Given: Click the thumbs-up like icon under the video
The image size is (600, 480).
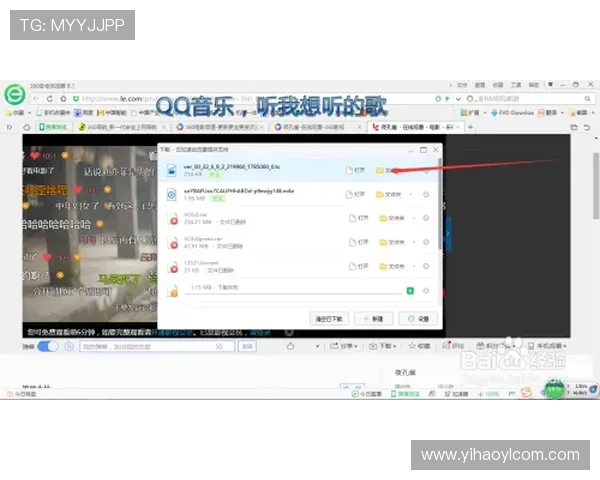Looking at the screenshot, I should click(x=290, y=346).
